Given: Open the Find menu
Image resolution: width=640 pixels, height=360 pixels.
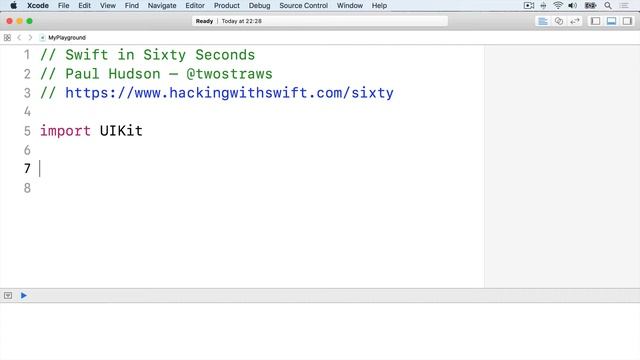Looking at the screenshot, I should [x=131, y=6].
